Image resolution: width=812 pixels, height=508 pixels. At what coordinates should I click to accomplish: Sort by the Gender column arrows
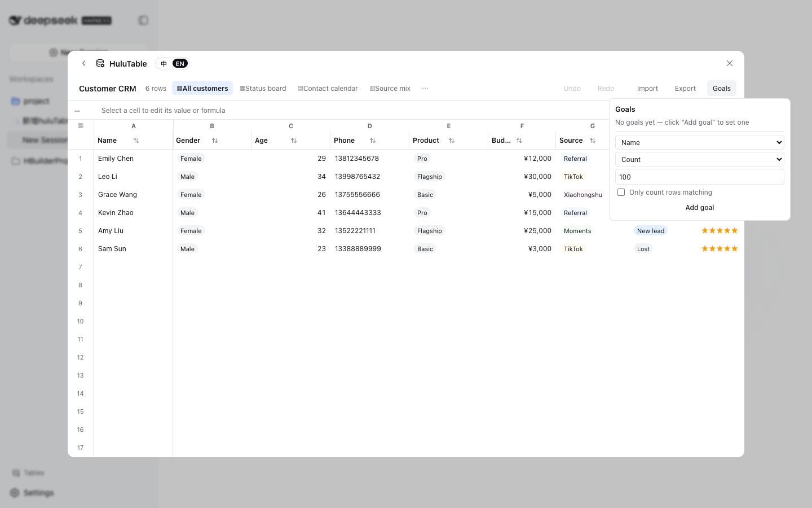coord(214,141)
